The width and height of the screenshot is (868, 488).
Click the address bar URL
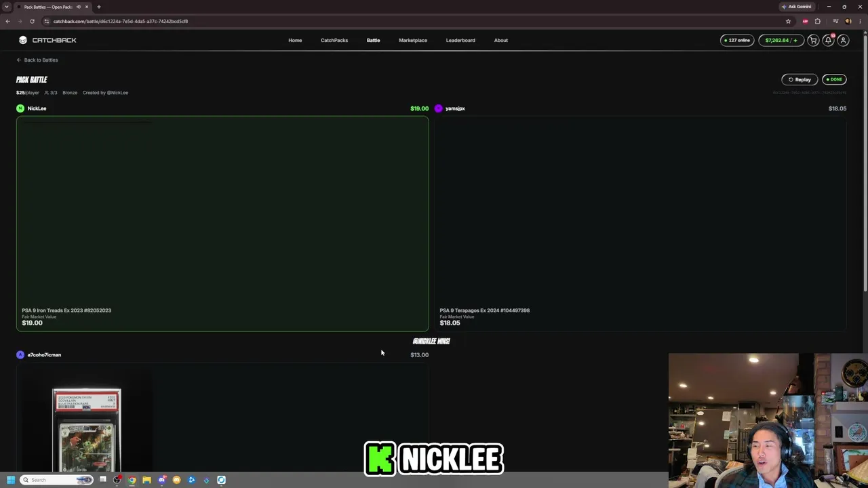[x=121, y=21]
